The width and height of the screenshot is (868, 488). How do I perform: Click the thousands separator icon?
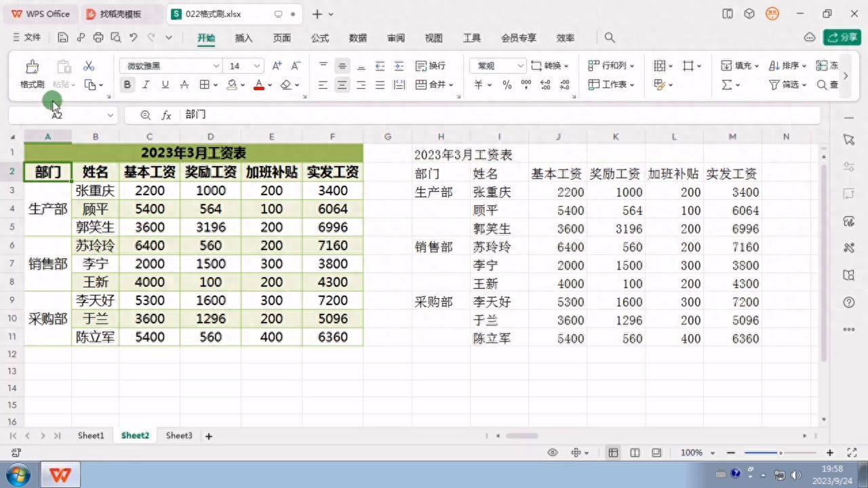point(526,85)
